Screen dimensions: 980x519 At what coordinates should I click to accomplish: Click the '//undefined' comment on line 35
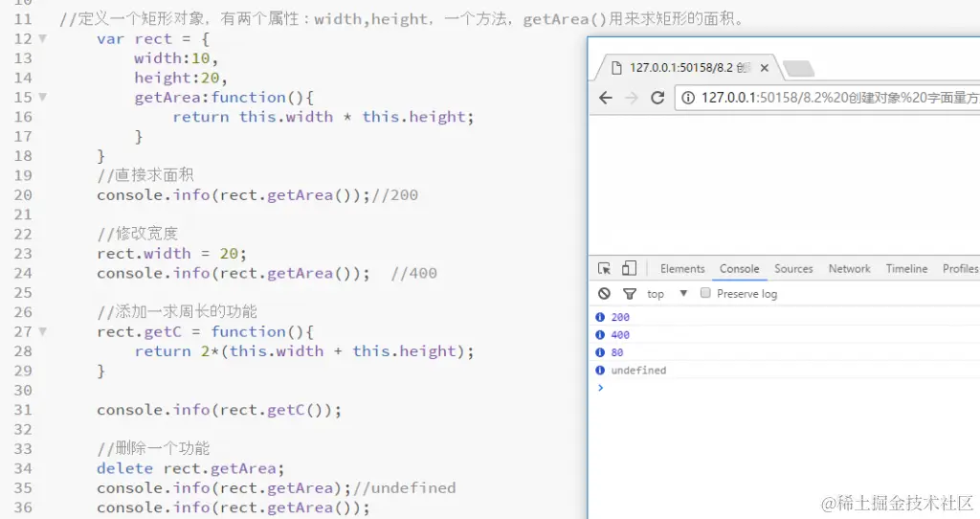[x=404, y=487]
